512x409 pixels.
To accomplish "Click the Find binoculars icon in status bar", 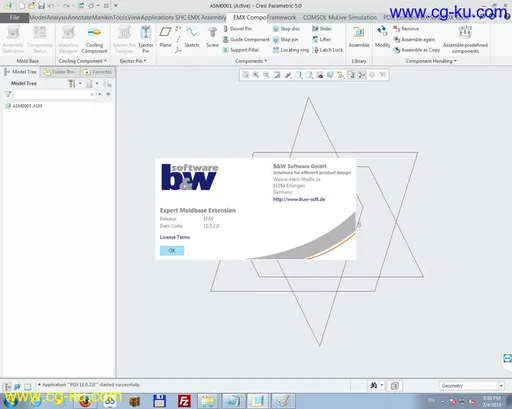I will (x=374, y=386).
